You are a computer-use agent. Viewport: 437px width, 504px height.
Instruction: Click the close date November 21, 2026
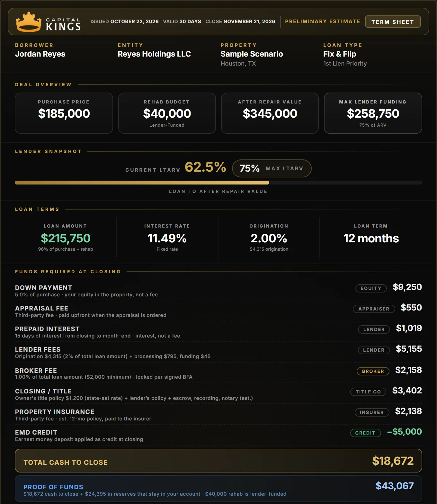click(x=249, y=22)
